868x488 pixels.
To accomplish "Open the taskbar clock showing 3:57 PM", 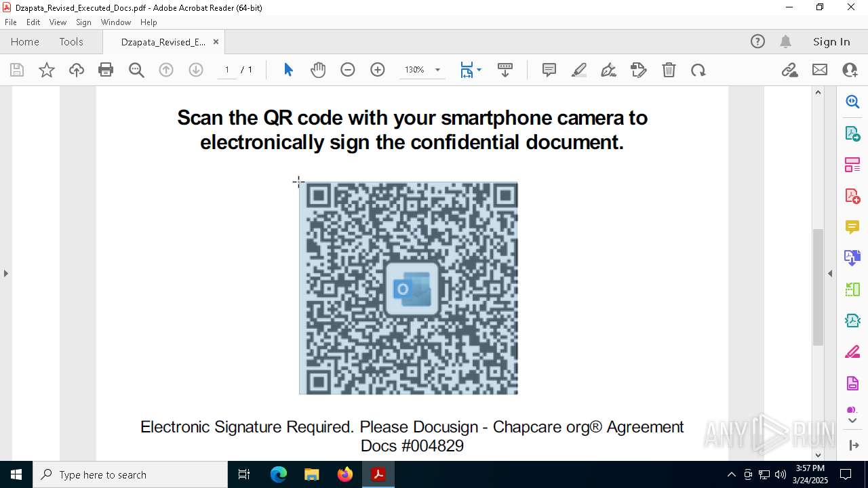I will click(x=810, y=474).
